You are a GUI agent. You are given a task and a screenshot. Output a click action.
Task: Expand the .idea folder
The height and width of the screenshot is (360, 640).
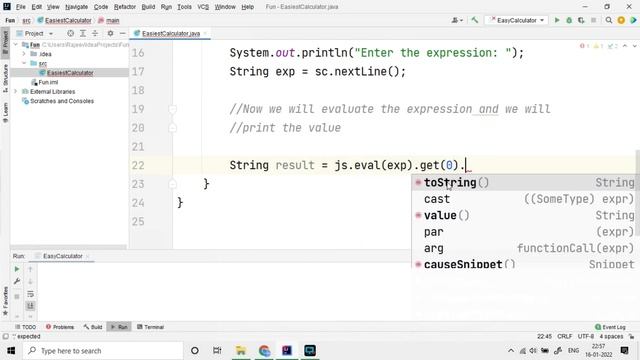click(x=24, y=54)
